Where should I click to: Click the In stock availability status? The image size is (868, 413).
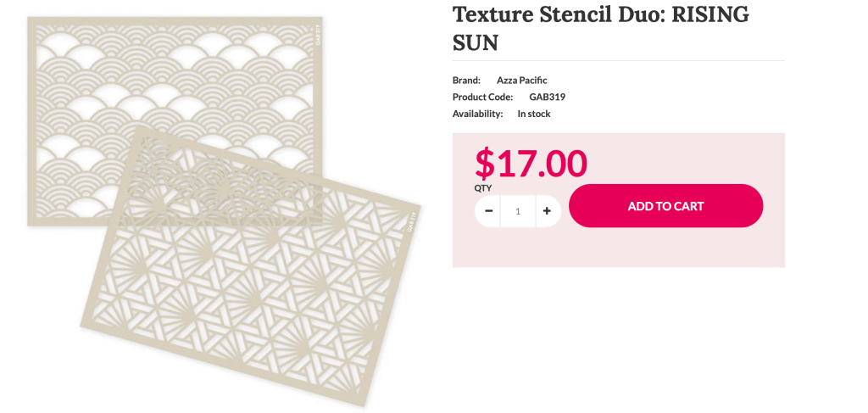pos(534,114)
